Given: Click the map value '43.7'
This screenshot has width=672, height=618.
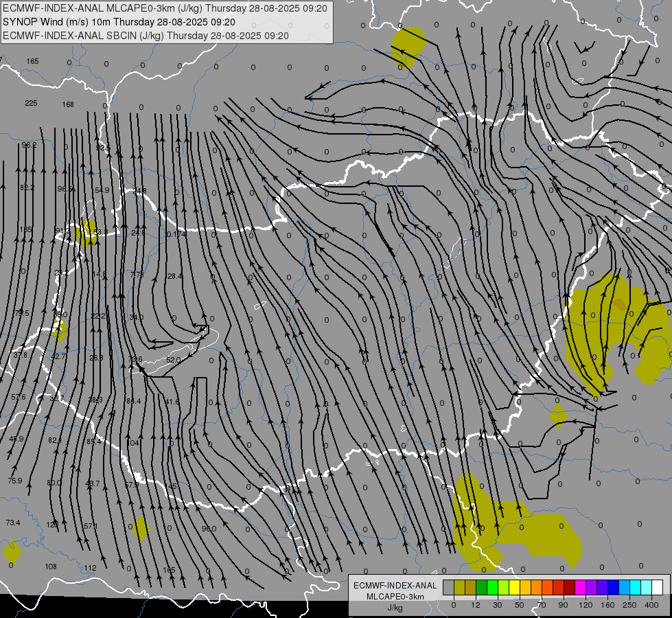Looking at the screenshot, I should point(93,483).
